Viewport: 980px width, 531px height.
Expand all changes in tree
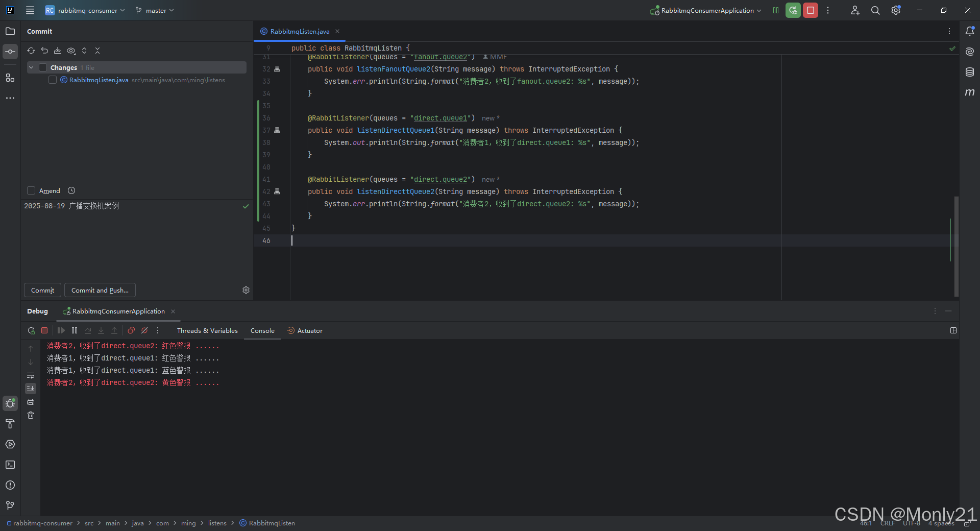tap(84, 51)
